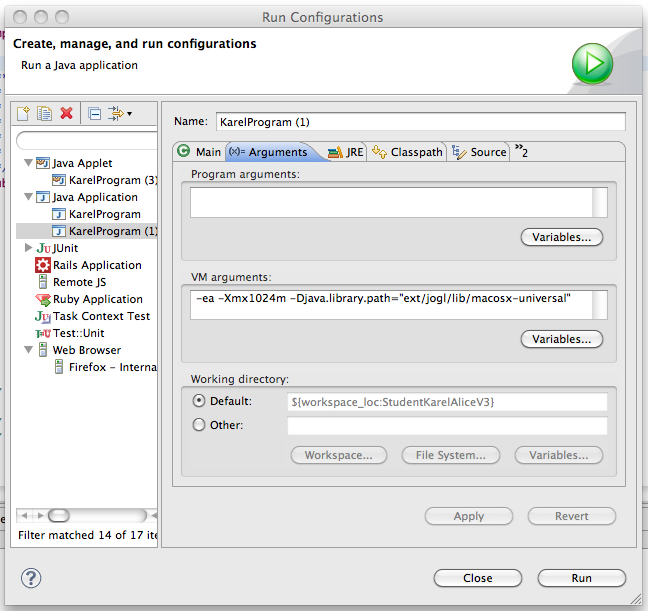Open the Classpath tab

(x=407, y=152)
